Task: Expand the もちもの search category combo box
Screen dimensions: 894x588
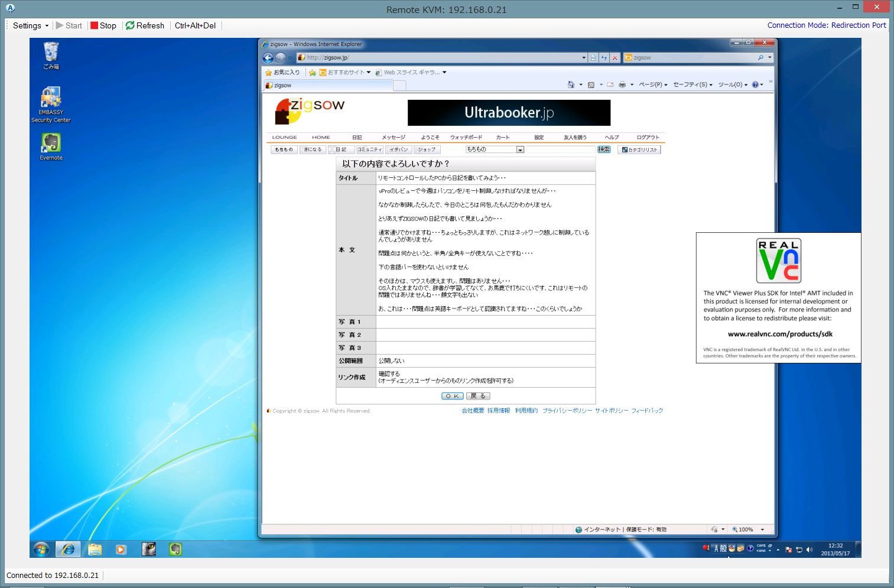Action: pyautogui.click(x=520, y=150)
